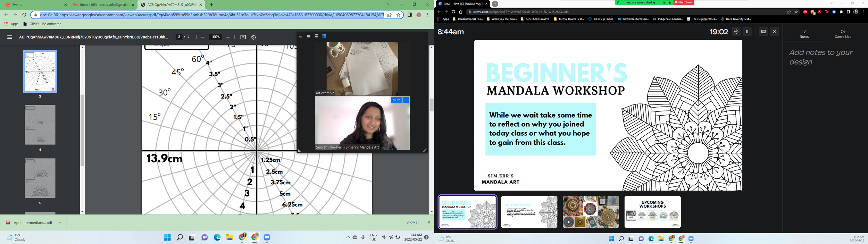Expand options for April Intermediate pdf download
The image size is (868, 244).
coord(60,223)
